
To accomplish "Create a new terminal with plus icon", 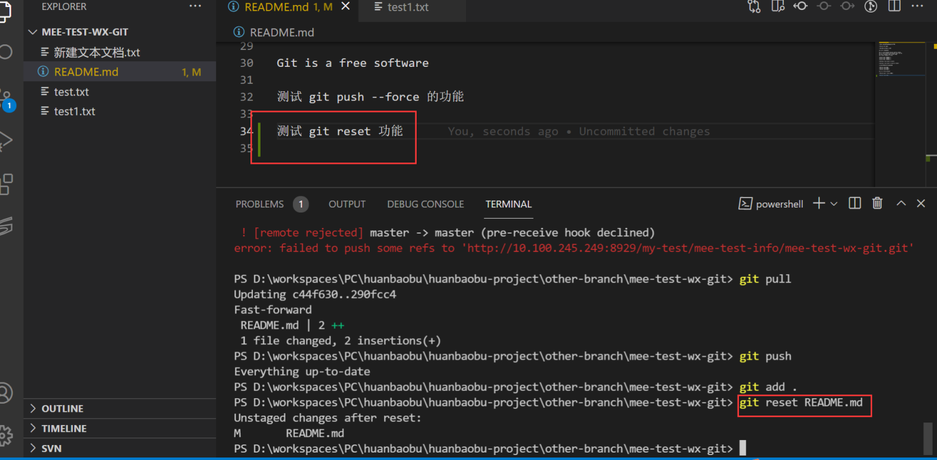I will pos(818,204).
